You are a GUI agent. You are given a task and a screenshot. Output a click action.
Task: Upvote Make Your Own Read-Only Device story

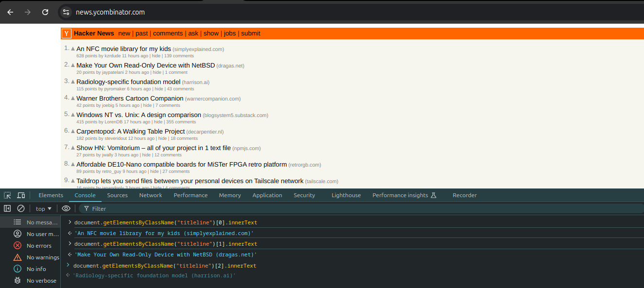73,66
